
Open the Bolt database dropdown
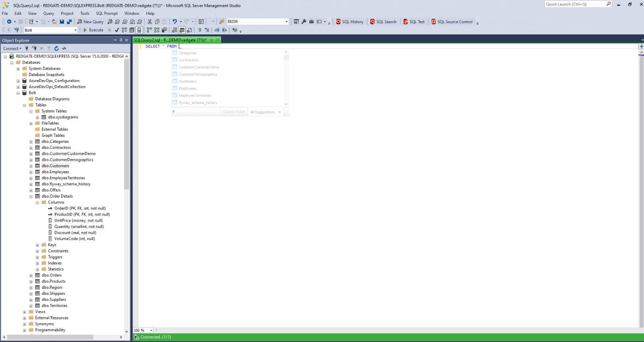tap(75, 30)
